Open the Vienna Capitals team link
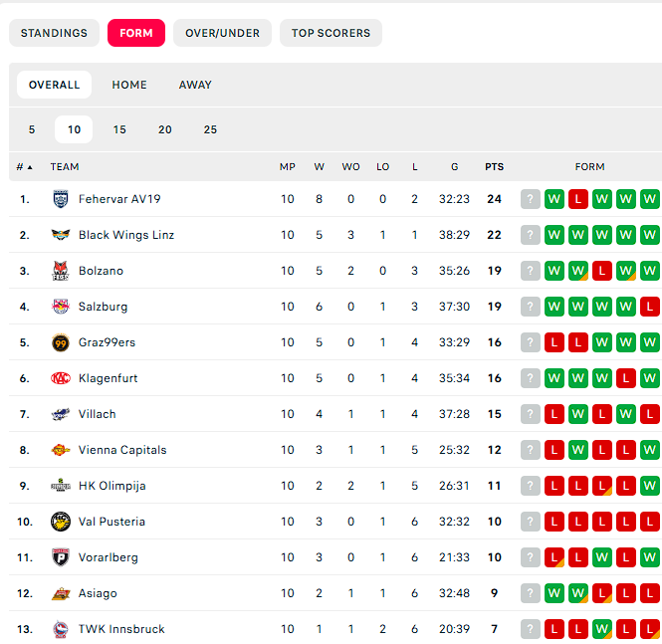The width and height of the screenshot is (662, 644). click(x=122, y=450)
